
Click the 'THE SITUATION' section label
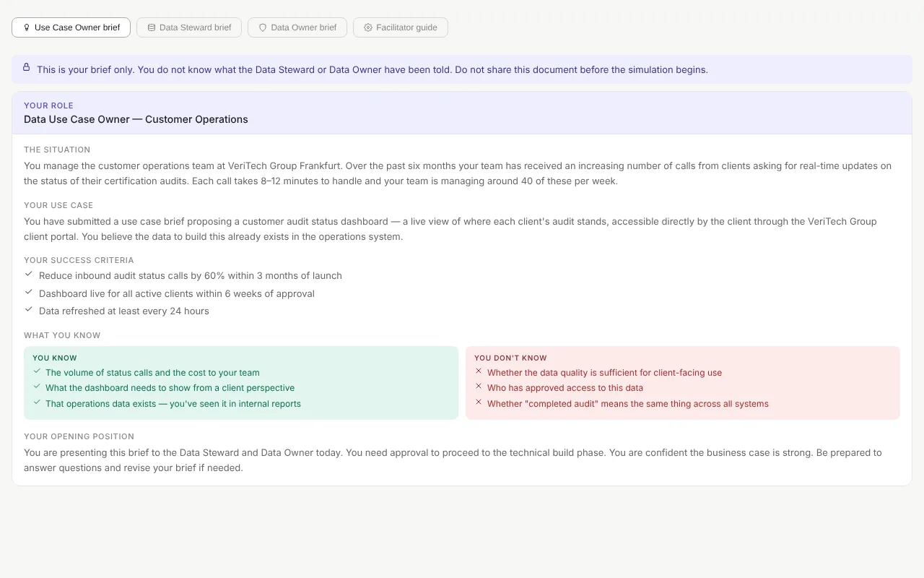point(57,150)
